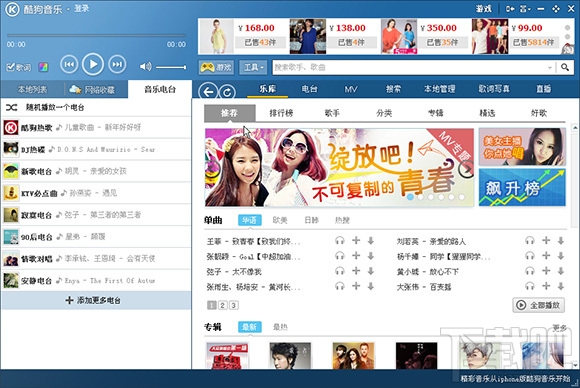Open 90后电台 station

[96, 237]
